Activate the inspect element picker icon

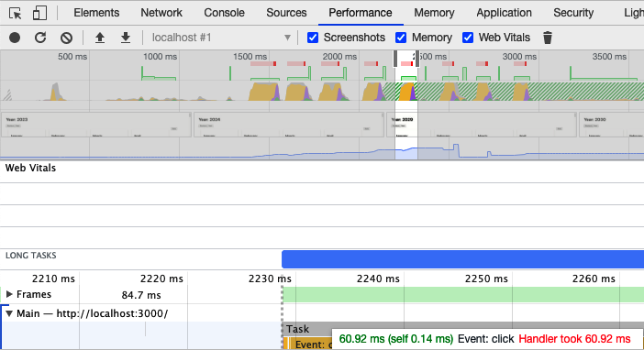click(x=16, y=14)
